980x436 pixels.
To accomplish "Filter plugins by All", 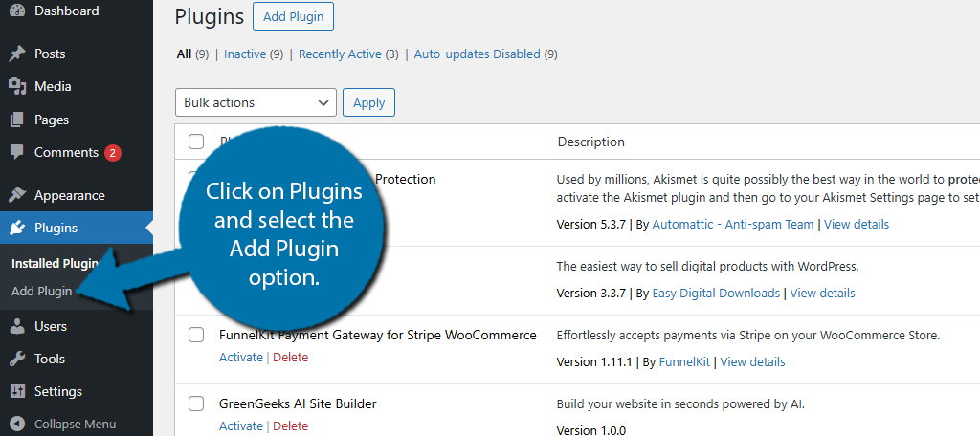I will pos(184,54).
